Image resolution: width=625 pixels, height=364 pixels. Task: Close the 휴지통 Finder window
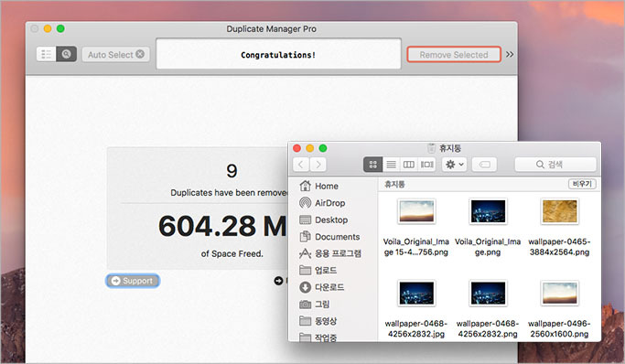(x=297, y=148)
